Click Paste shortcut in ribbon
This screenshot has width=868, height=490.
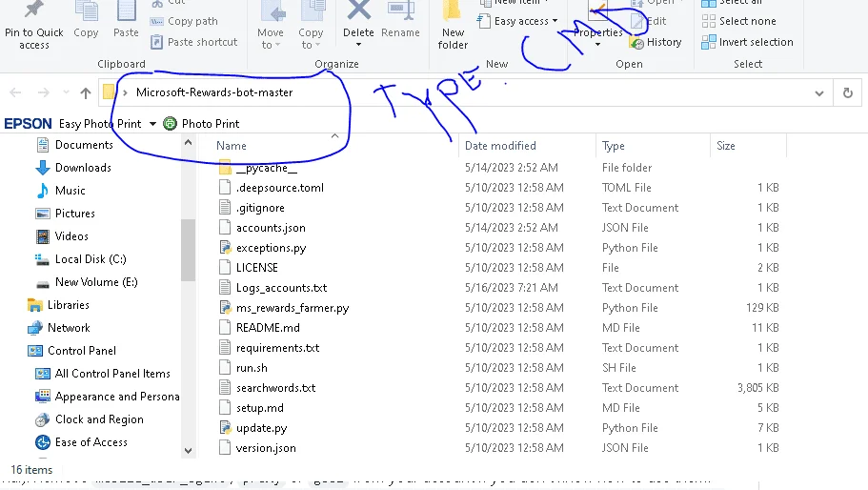(194, 42)
